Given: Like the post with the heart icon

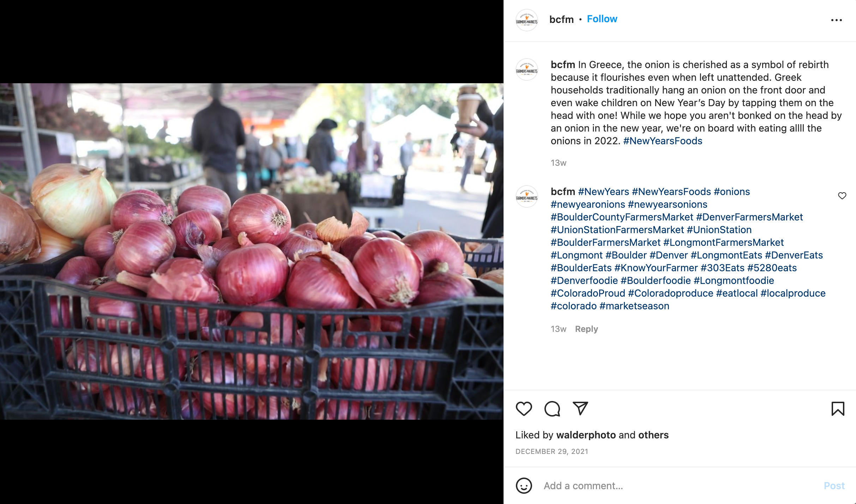Looking at the screenshot, I should 524,409.
